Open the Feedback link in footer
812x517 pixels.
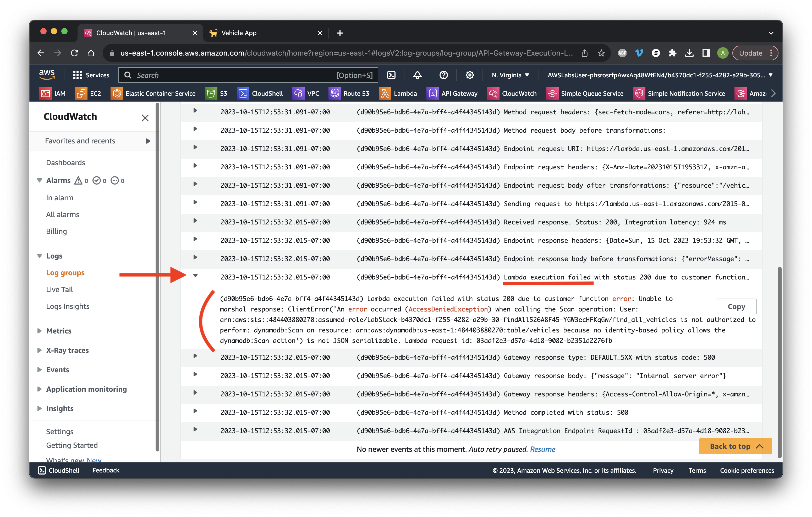tap(106, 470)
